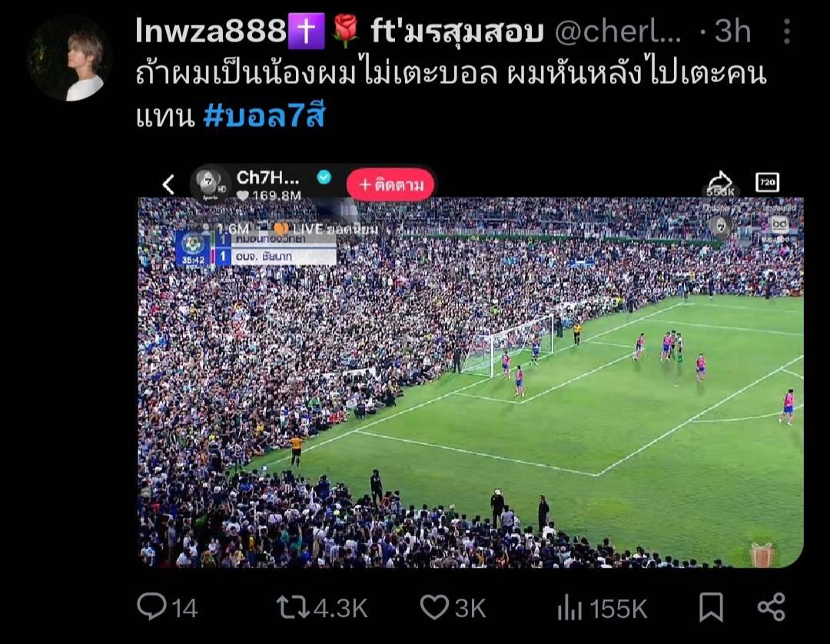The image size is (830, 644).
Task: Tap the back chevron in livestream
Action: [x=168, y=184]
